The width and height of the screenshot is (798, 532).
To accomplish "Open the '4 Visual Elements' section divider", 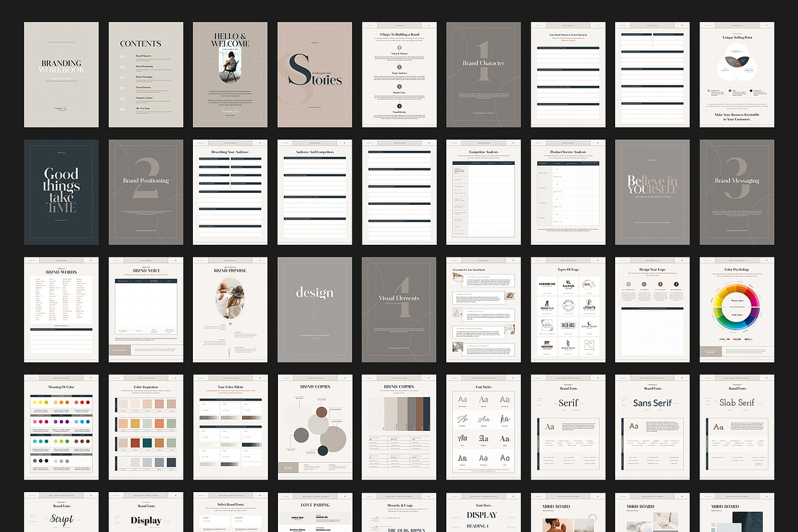I will 399,309.
